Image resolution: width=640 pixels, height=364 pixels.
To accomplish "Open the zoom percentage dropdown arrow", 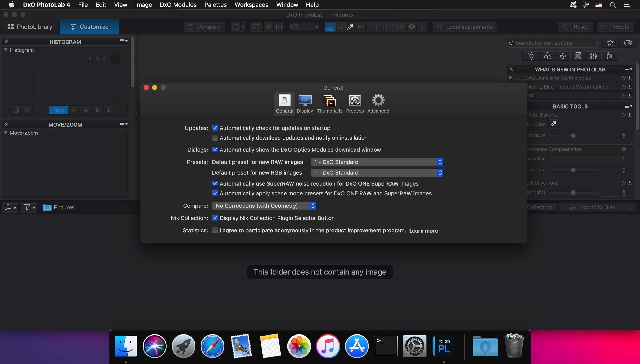I will 317,27.
